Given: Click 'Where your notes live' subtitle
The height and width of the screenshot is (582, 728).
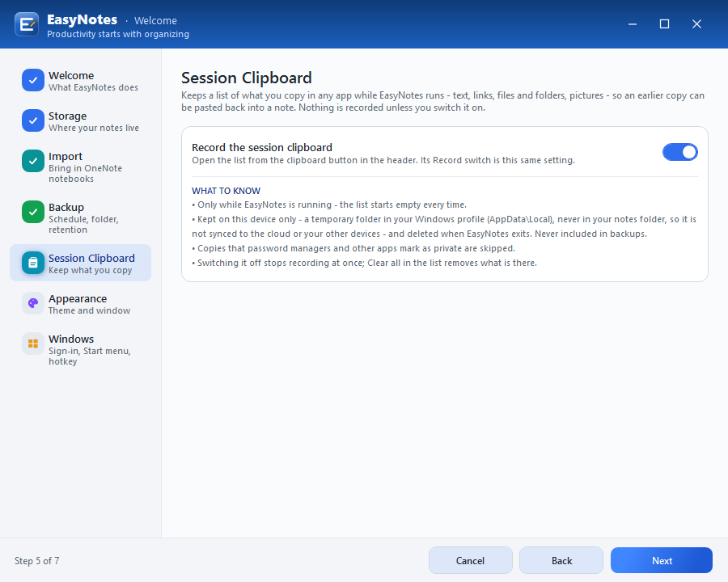Looking at the screenshot, I should (94, 128).
